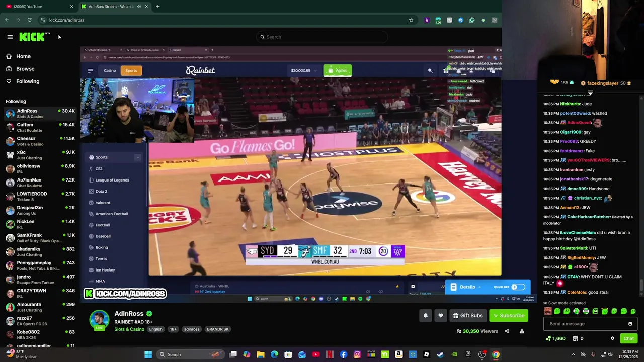Open the channel points 1,660 balance
The image size is (644, 362).
coord(555,338)
